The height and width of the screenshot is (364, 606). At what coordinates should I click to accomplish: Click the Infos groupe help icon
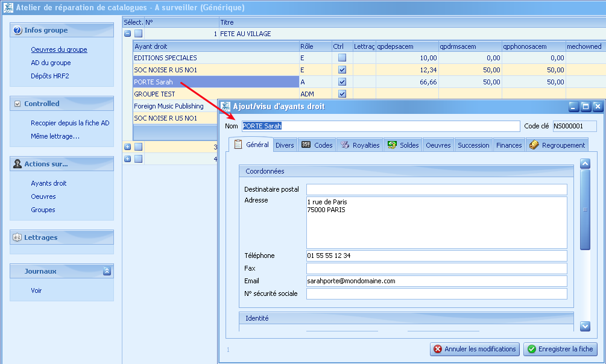[17, 30]
